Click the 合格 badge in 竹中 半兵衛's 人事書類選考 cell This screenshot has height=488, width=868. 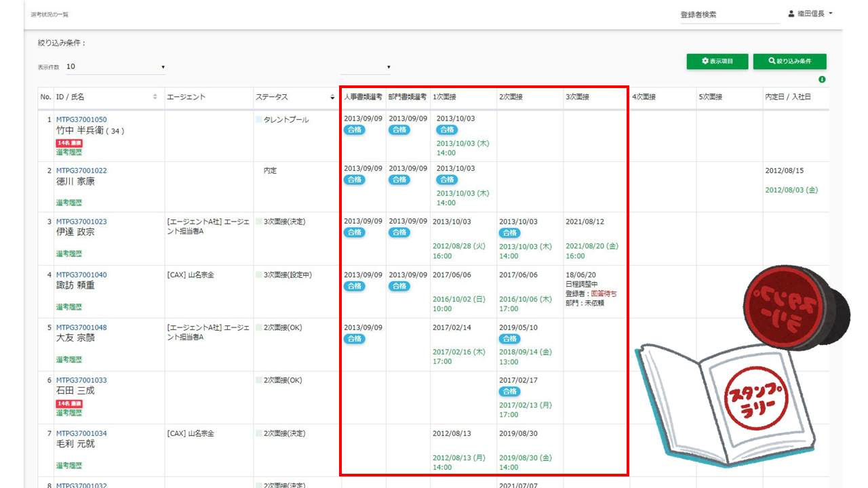coord(354,130)
